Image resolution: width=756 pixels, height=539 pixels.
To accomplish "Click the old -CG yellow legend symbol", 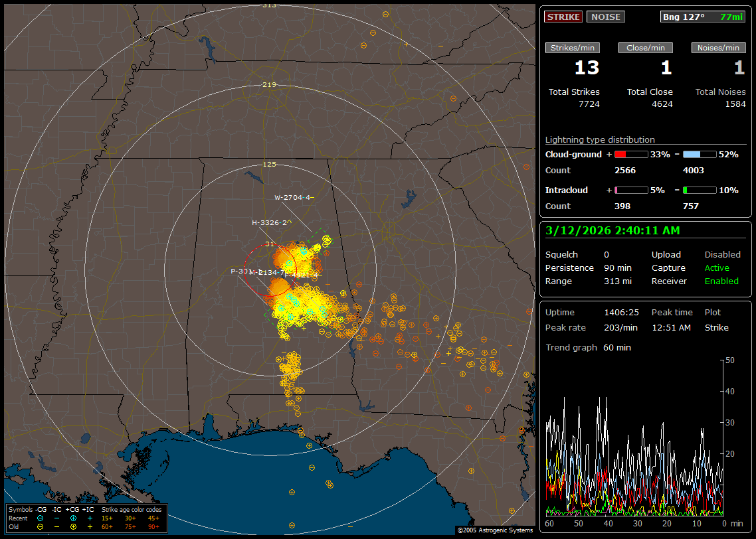I will tap(40, 526).
